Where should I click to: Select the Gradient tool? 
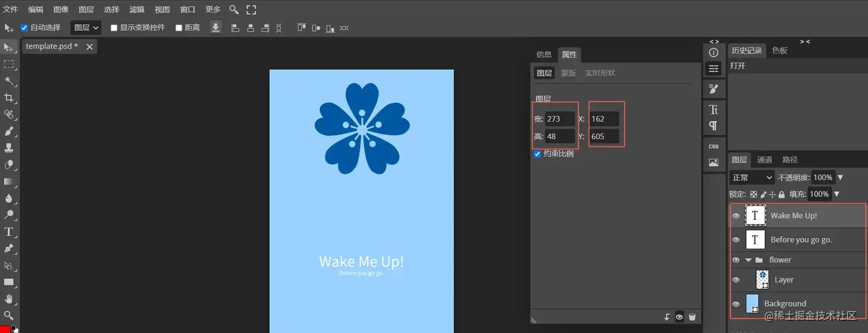(9, 181)
